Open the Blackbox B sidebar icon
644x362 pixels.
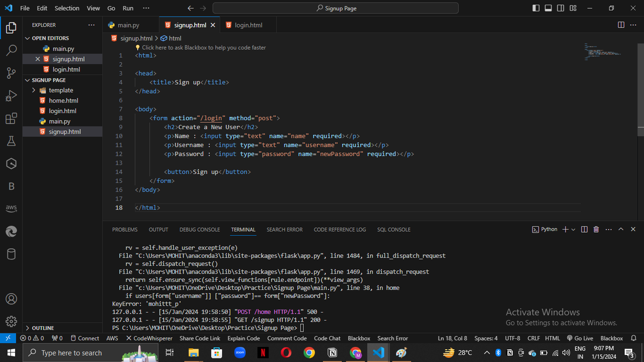(x=11, y=186)
